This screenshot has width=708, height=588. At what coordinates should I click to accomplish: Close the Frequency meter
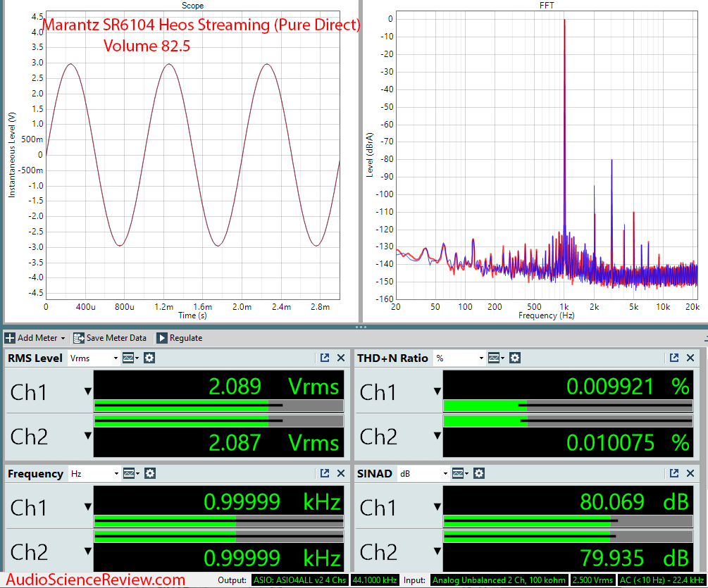341,473
